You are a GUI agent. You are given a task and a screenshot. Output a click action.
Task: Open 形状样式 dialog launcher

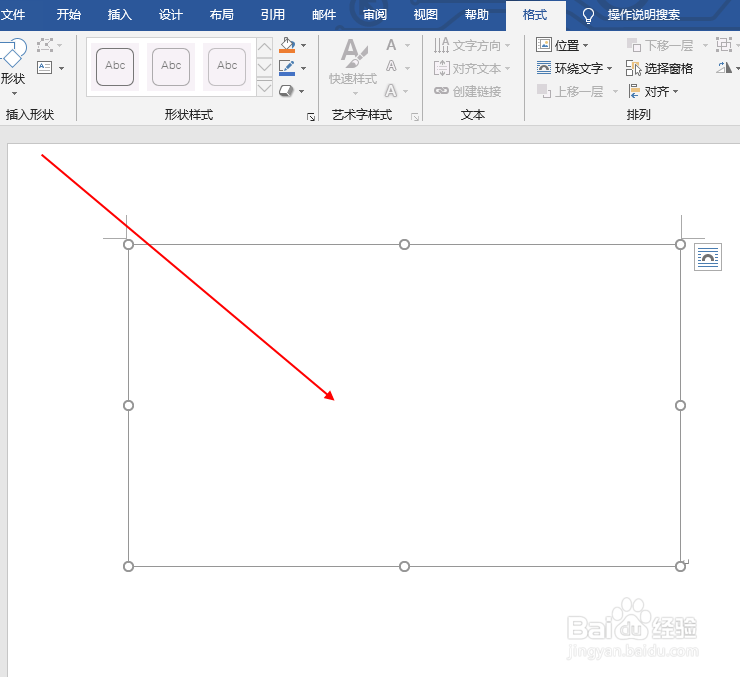click(x=311, y=117)
